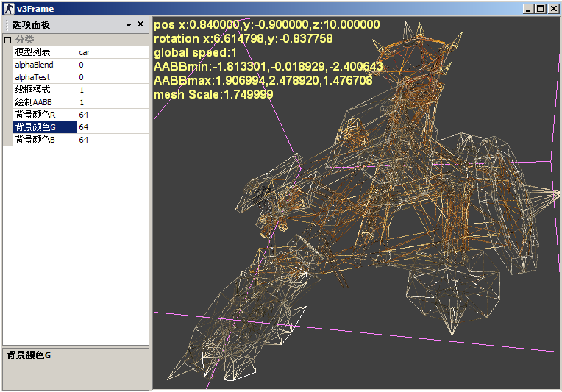Screen dimensions: 562x392
Task: Click the 绘制AABB value field
Action: pos(113,102)
